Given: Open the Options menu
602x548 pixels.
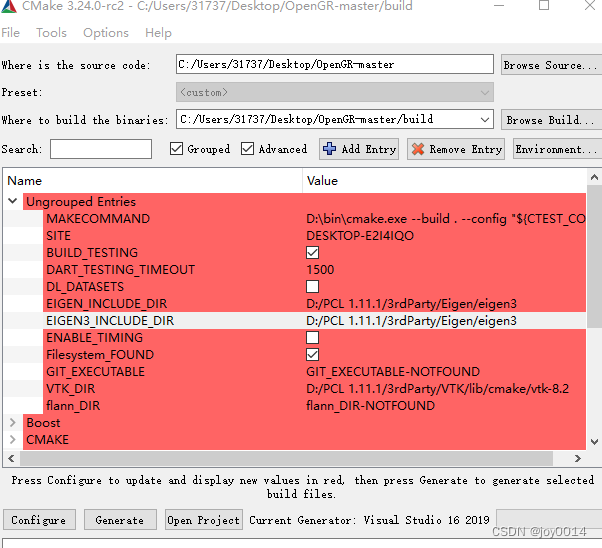Looking at the screenshot, I should pyautogui.click(x=106, y=33).
